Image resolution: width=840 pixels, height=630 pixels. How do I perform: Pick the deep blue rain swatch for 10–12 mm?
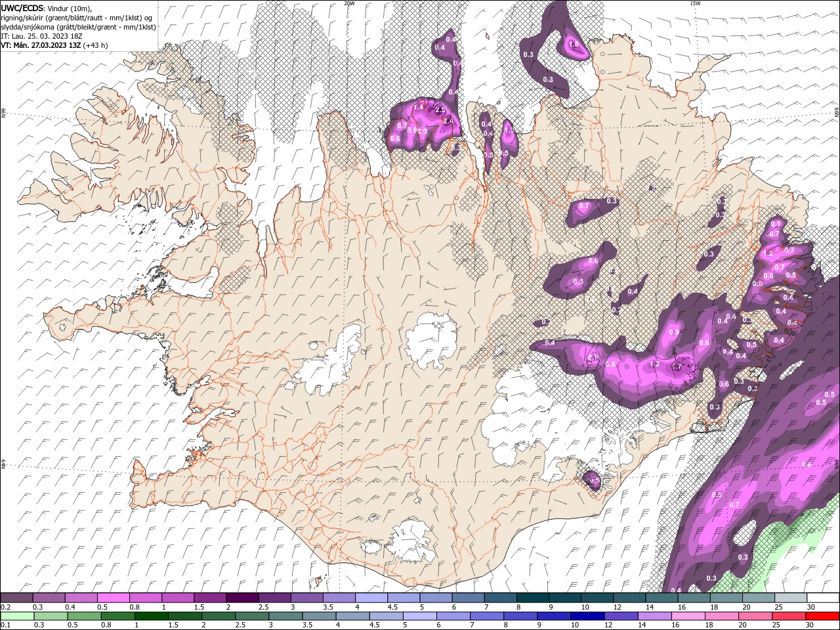pos(589,616)
